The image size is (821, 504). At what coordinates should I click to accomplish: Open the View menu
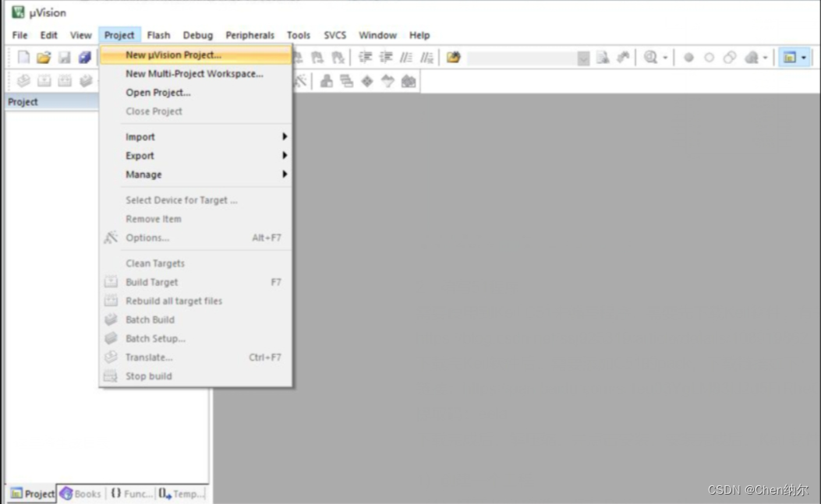80,35
